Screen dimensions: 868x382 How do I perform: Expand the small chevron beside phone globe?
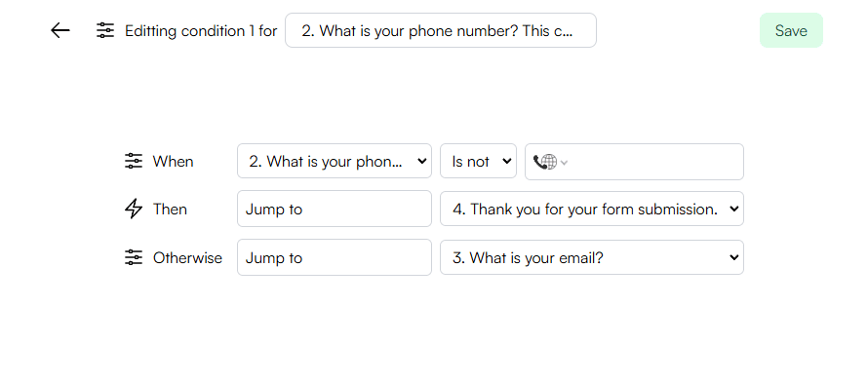(564, 163)
